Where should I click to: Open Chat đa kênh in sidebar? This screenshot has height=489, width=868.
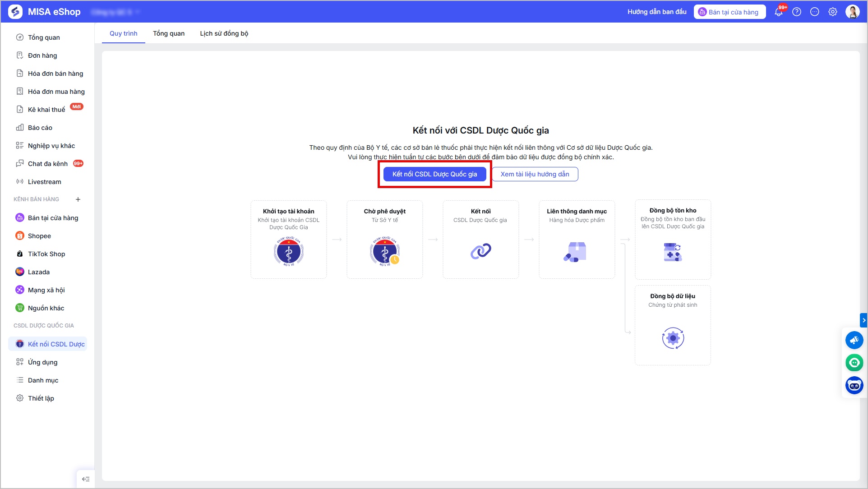point(47,164)
